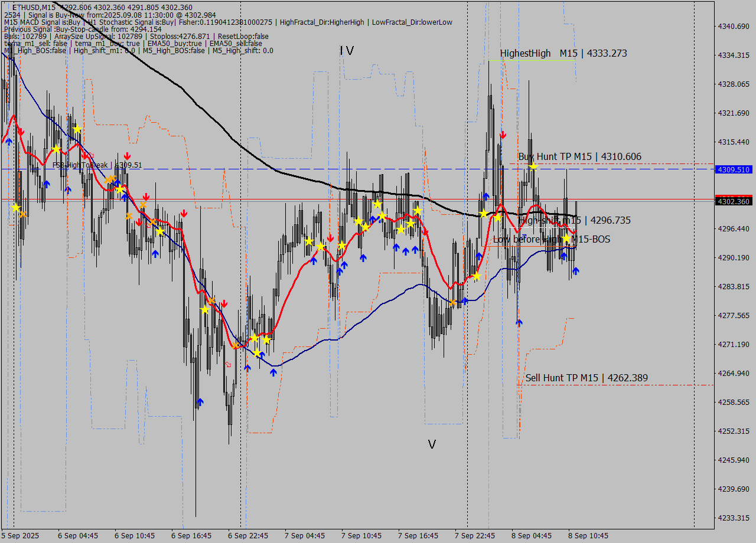Click the V wave label below the chart center
The image size is (756, 543).
click(x=432, y=444)
